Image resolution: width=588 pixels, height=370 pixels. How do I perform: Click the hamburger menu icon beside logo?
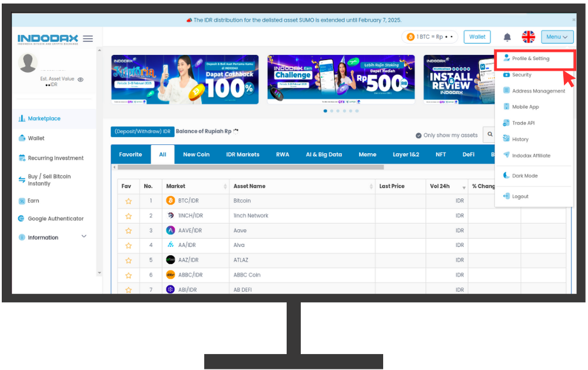click(x=88, y=39)
